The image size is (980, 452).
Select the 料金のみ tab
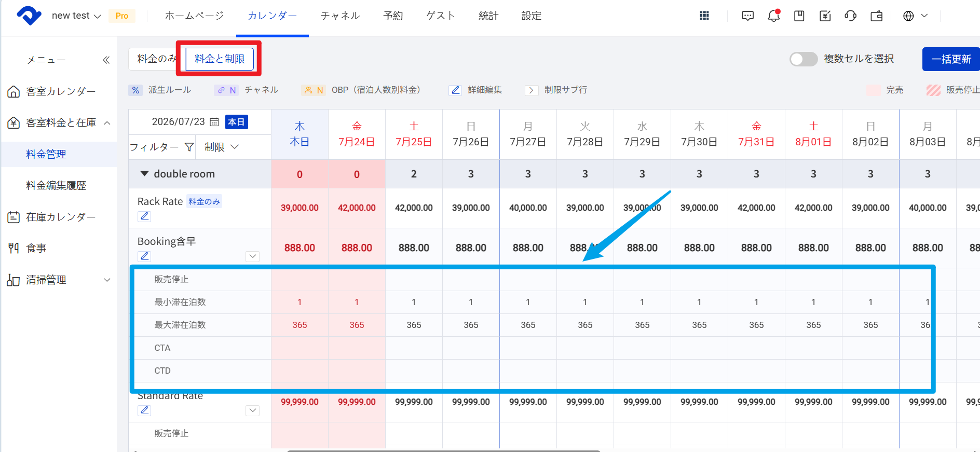point(156,59)
